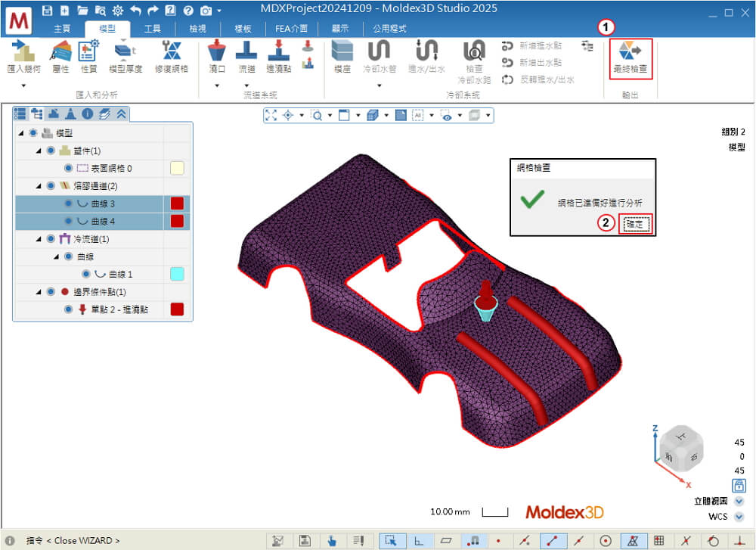Viewport: 756px width, 550px height.
Task: Click the redo arrow icon
Action: click(x=153, y=10)
